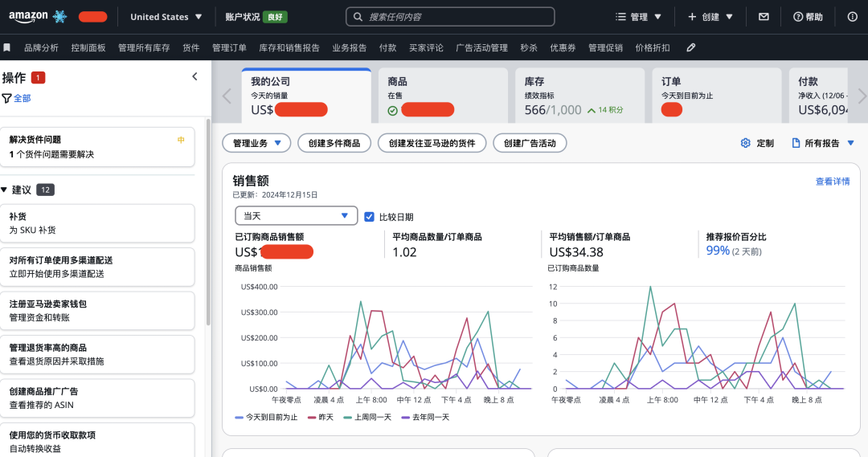
Task: Open 管理订单 in the navigation bar
Action: [x=229, y=48]
